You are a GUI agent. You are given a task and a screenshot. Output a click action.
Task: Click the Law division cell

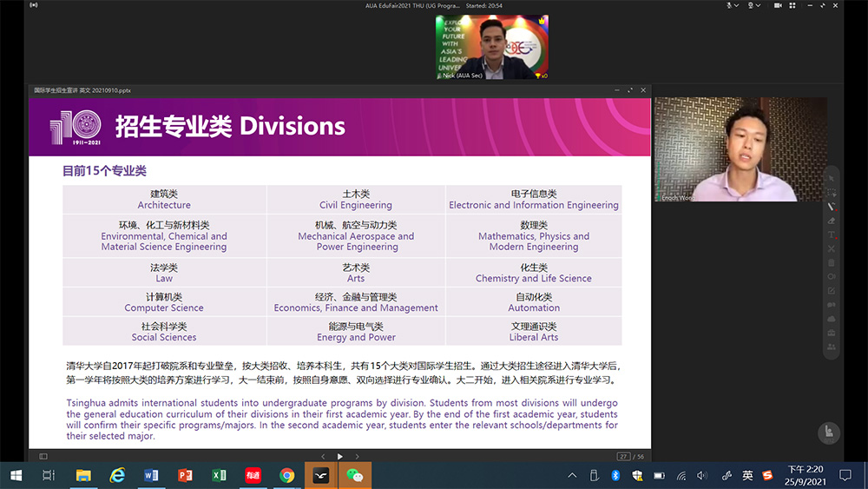click(164, 273)
